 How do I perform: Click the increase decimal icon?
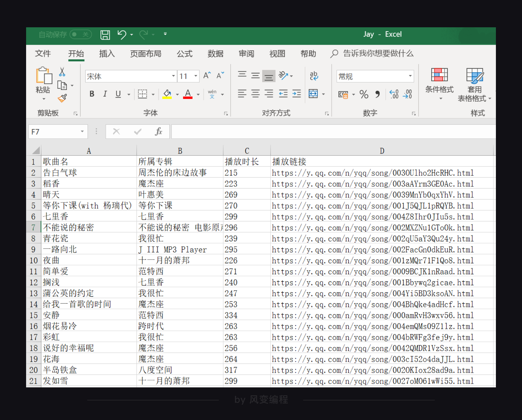click(394, 94)
